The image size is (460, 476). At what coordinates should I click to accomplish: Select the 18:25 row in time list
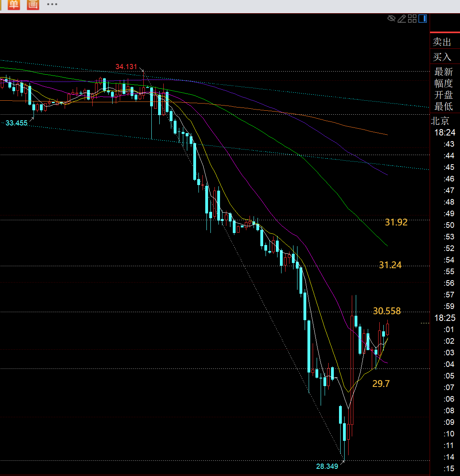click(445, 318)
